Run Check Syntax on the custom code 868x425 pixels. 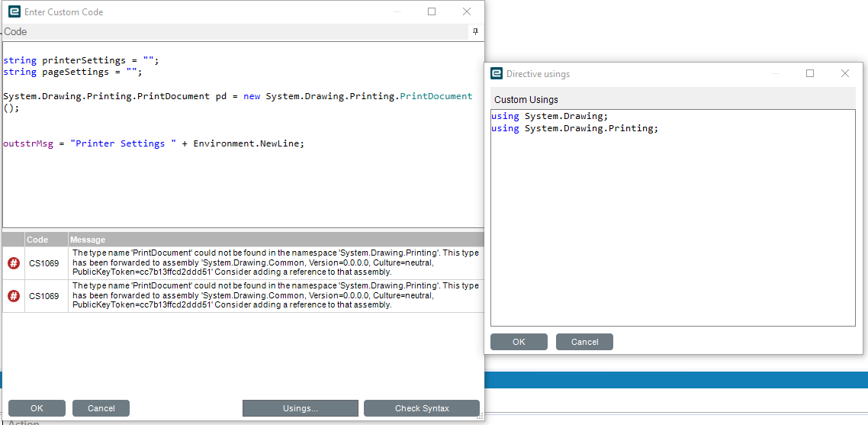(422, 408)
